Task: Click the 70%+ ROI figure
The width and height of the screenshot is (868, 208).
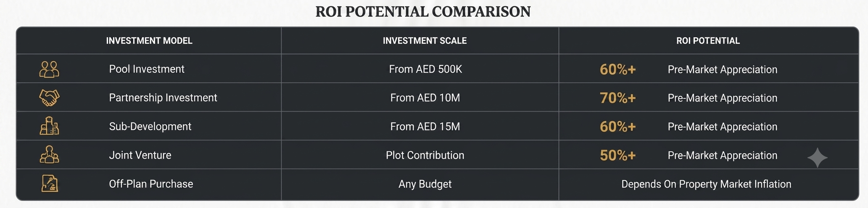Action: [x=617, y=98]
